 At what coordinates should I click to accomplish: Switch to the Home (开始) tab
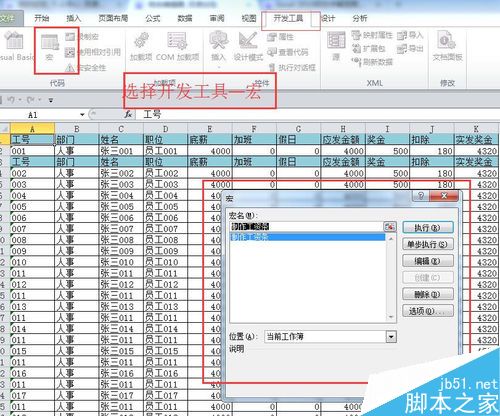(42, 18)
